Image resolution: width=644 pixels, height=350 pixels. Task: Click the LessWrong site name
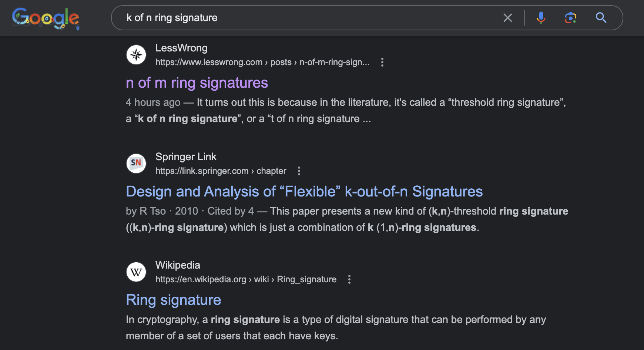[181, 48]
